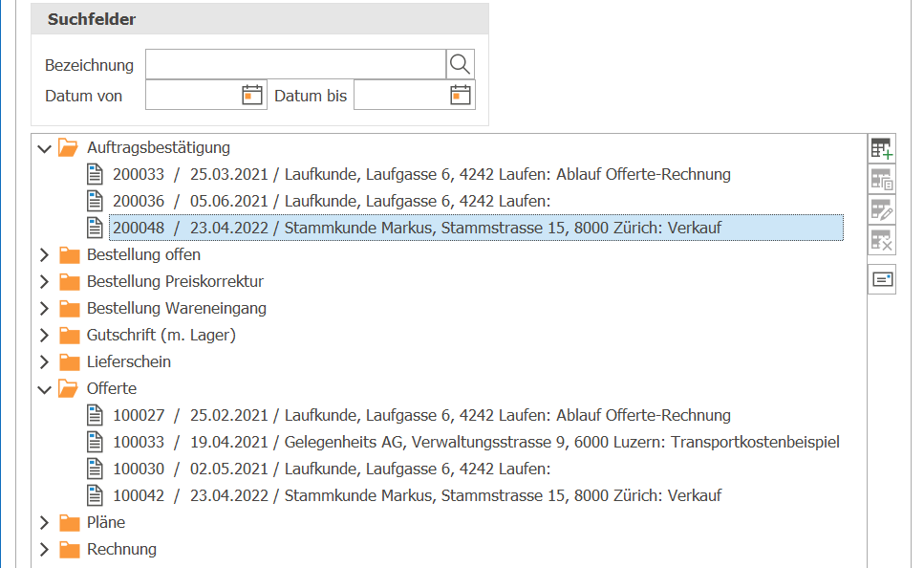Focus the Bezeichnung search text field

click(295, 64)
